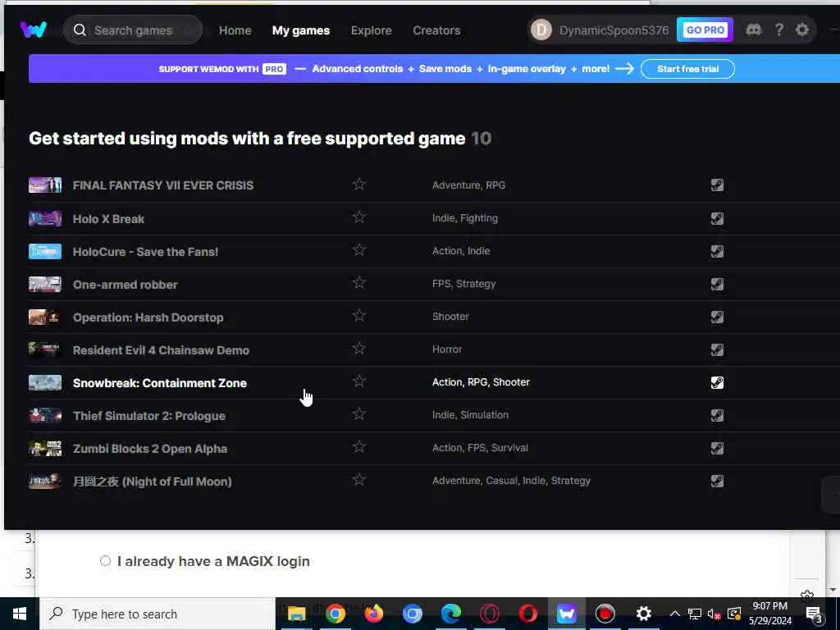Open the Creators tab

[x=436, y=30]
